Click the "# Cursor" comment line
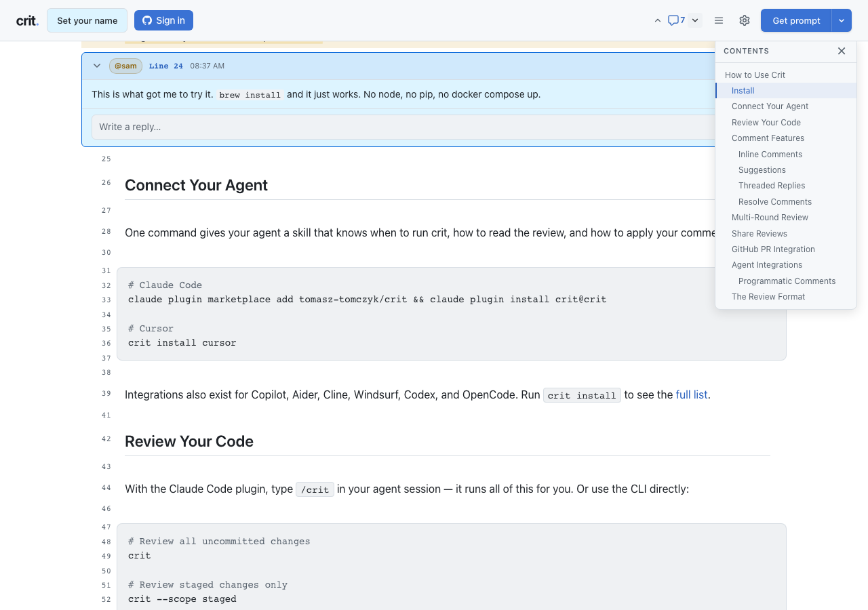The image size is (868, 610). tap(151, 329)
